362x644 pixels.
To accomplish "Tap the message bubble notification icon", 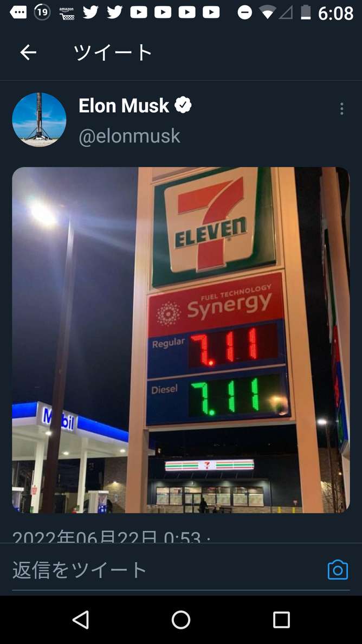I will pyautogui.click(x=18, y=12).
